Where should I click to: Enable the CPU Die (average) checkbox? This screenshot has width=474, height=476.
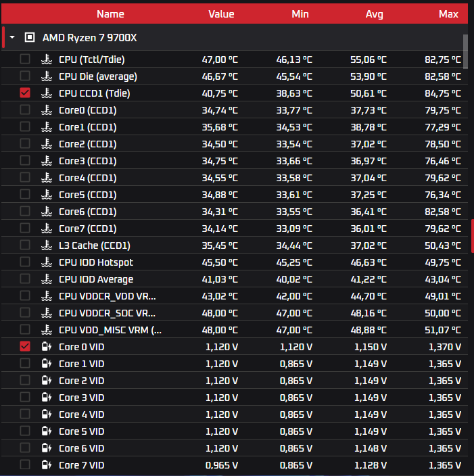coord(25,76)
